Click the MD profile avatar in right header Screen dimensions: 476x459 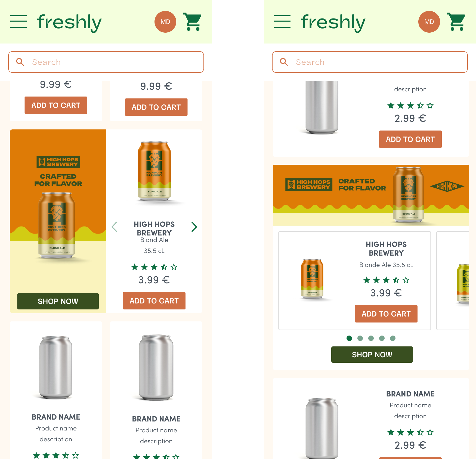pos(429,22)
